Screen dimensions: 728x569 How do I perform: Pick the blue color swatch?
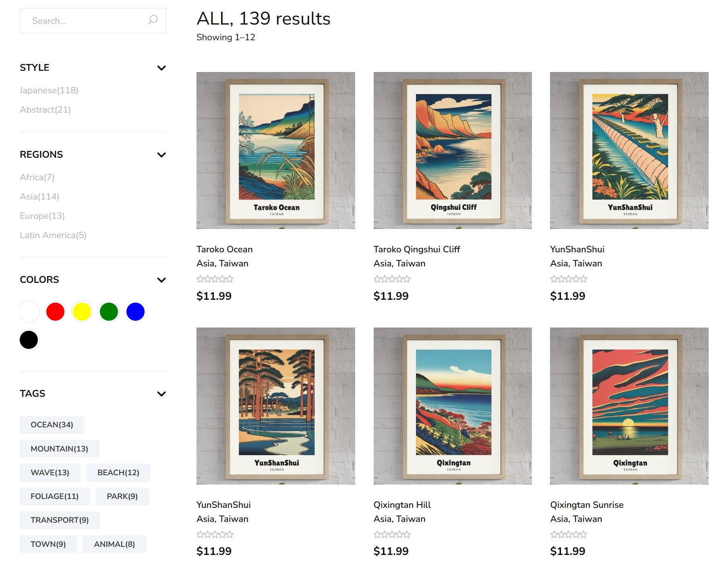point(135,312)
